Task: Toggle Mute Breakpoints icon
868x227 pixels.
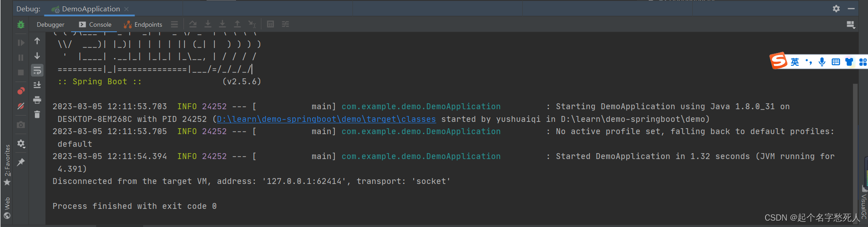Action: point(21,106)
